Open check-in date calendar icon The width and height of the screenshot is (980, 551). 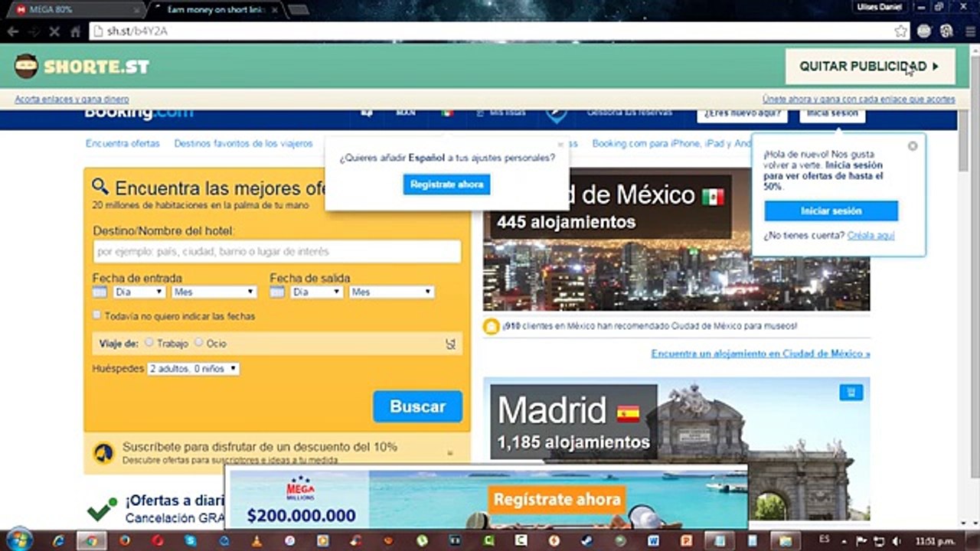(100, 292)
